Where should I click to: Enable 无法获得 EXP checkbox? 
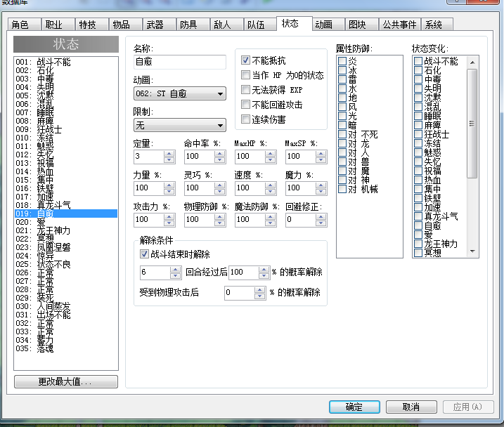[245, 90]
